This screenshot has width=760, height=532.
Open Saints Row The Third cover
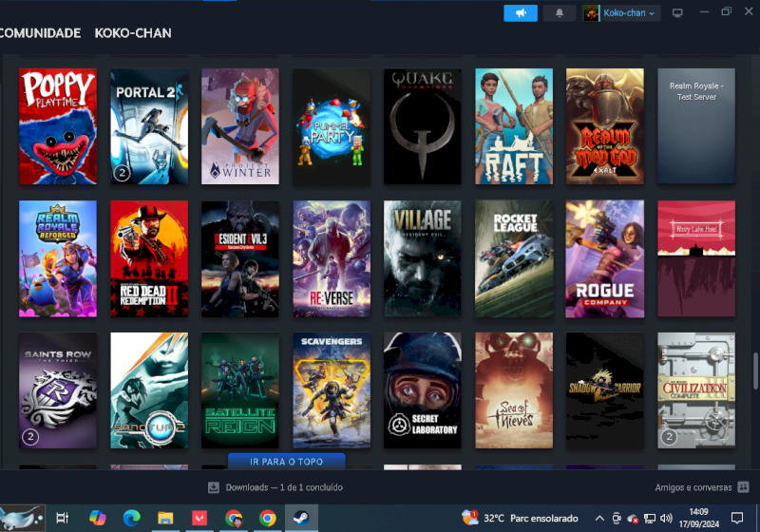point(58,390)
